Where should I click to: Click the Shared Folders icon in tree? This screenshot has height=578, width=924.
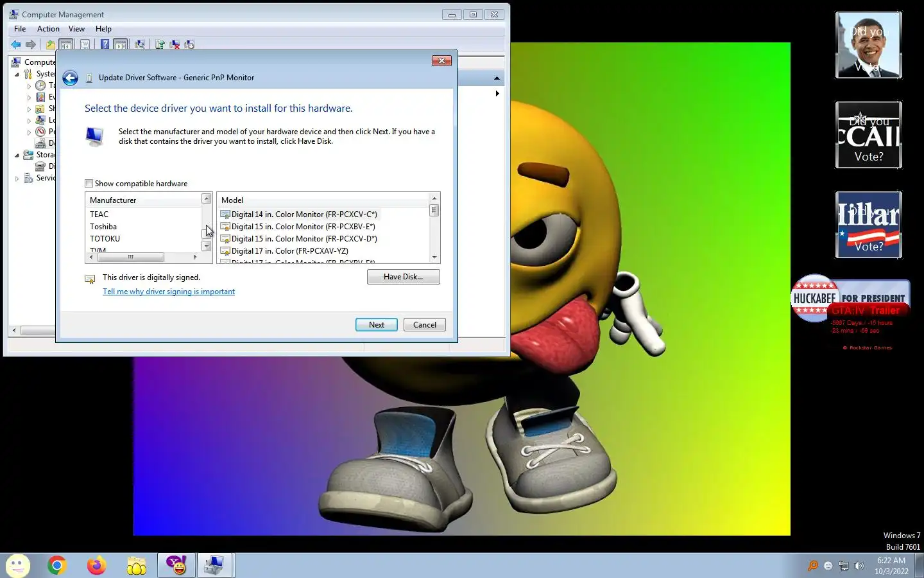[x=40, y=109]
